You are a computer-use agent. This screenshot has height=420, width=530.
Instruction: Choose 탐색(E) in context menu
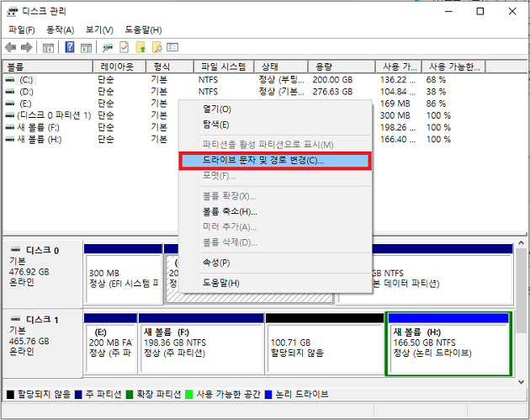275,125
